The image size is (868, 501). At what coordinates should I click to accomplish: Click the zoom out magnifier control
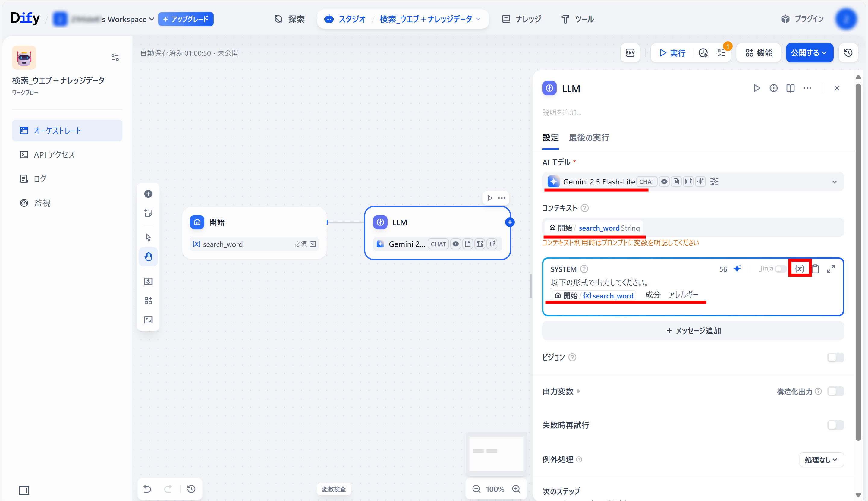pos(476,489)
